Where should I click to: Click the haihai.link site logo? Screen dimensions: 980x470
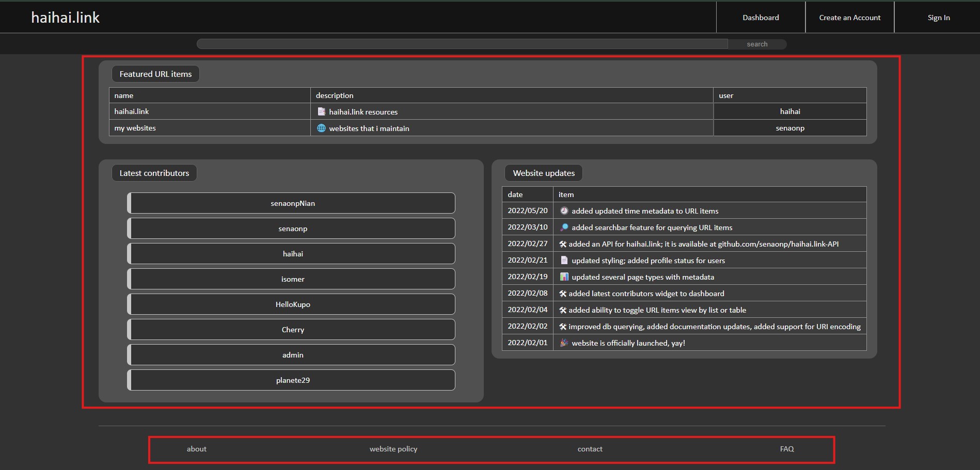click(x=65, y=18)
